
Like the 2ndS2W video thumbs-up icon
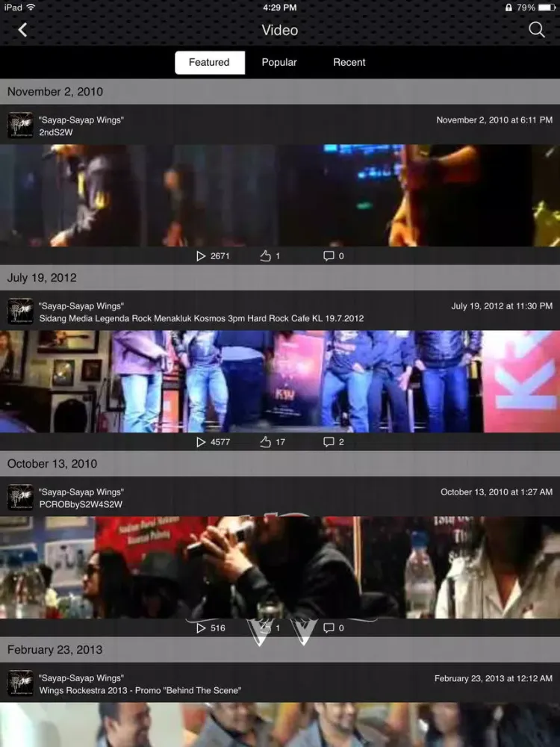tap(265, 256)
